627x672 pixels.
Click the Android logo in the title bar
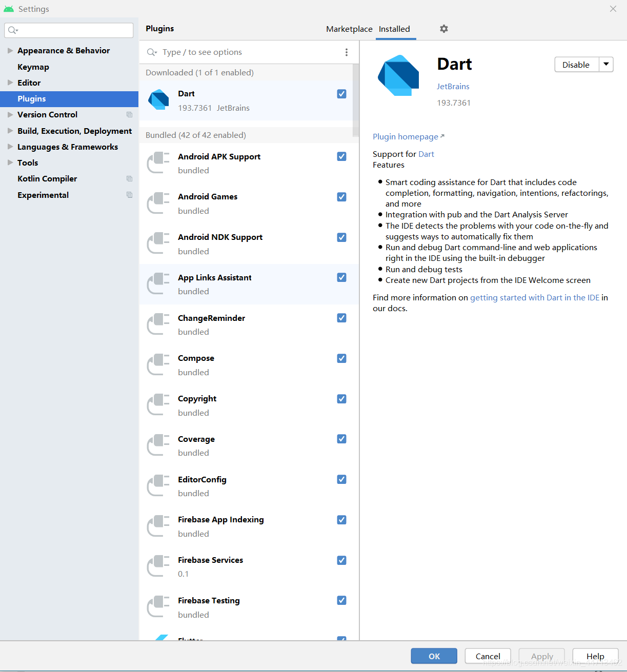click(x=9, y=9)
